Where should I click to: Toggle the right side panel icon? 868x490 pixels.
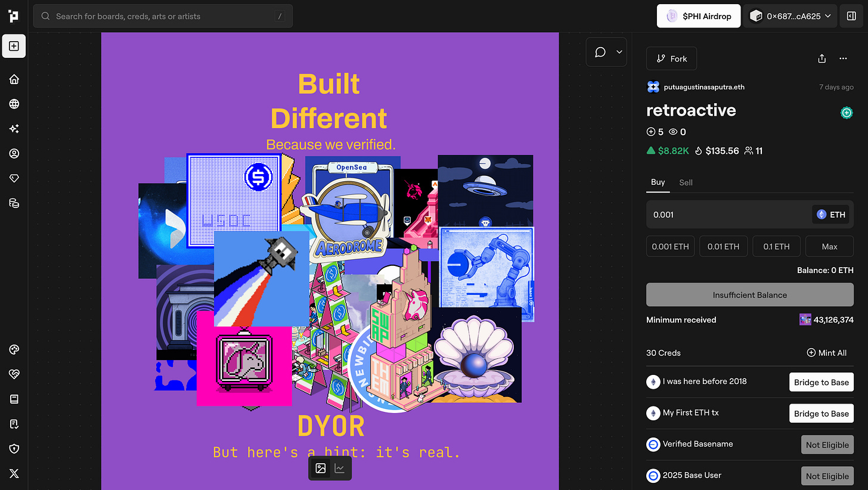(851, 16)
